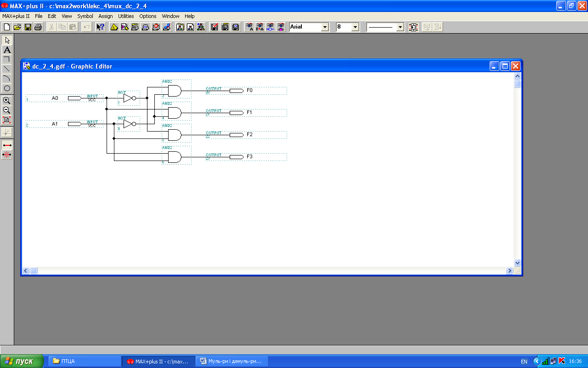The height and width of the screenshot is (368, 588).
Task: Open the line style dropdown
Action: 400,27
